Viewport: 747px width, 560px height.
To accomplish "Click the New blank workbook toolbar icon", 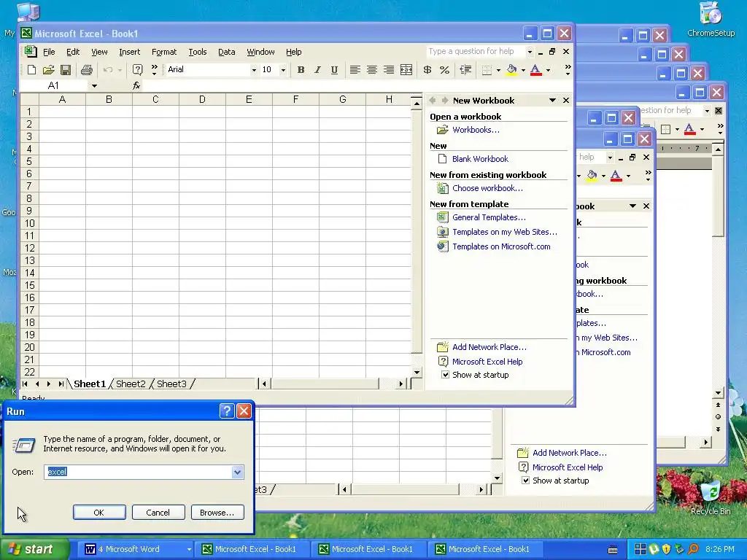I will [x=31, y=70].
